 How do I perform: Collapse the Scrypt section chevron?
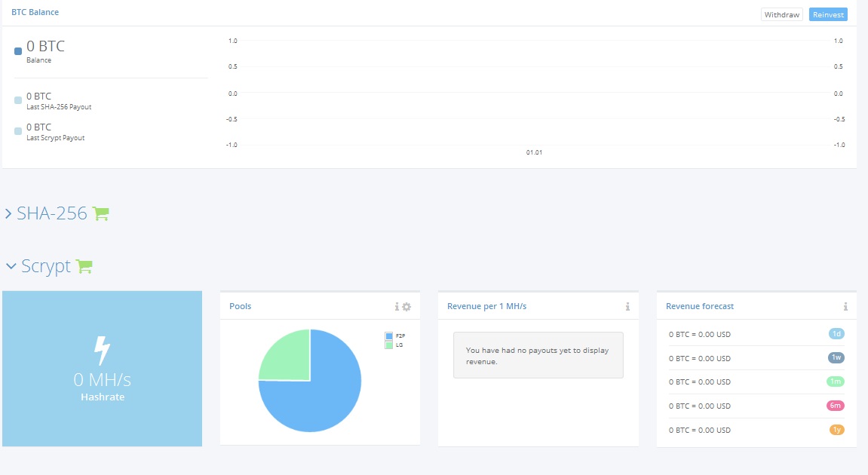[11, 266]
